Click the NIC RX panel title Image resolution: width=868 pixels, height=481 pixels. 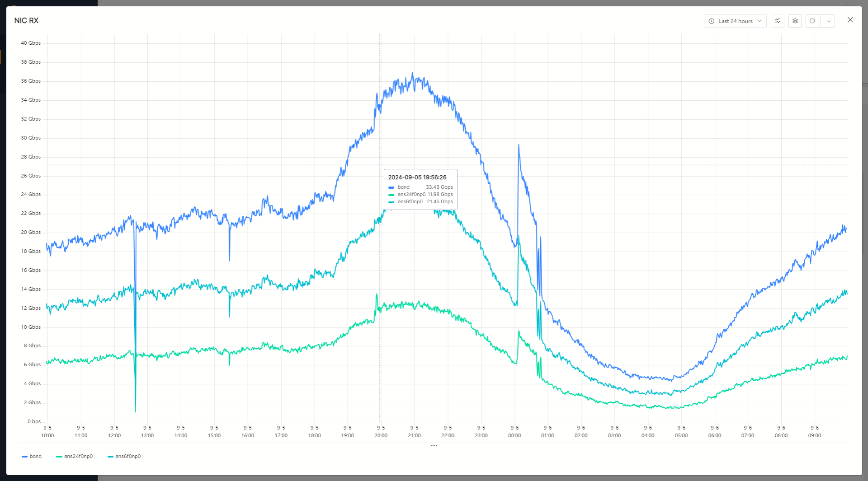(x=26, y=21)
